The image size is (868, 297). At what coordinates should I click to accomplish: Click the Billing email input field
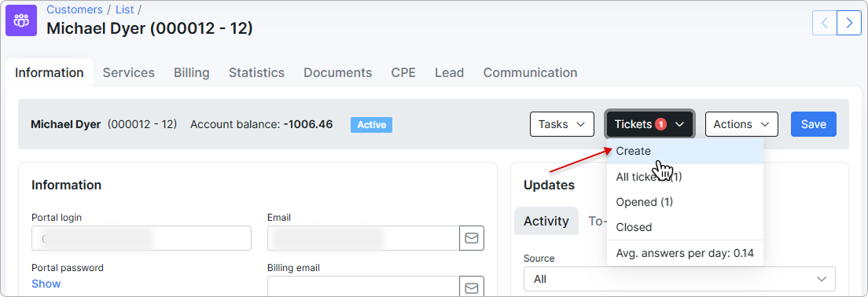coord(363,287)
